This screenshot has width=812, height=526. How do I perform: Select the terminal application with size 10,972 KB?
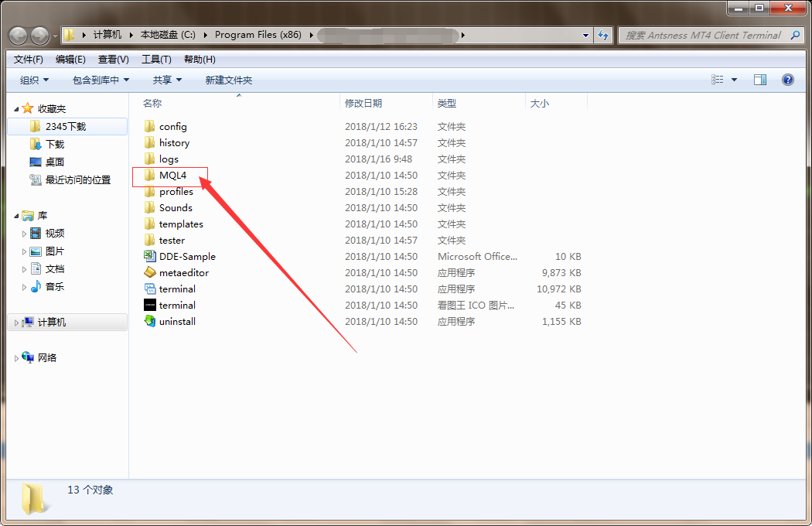[x=177, y=289]
